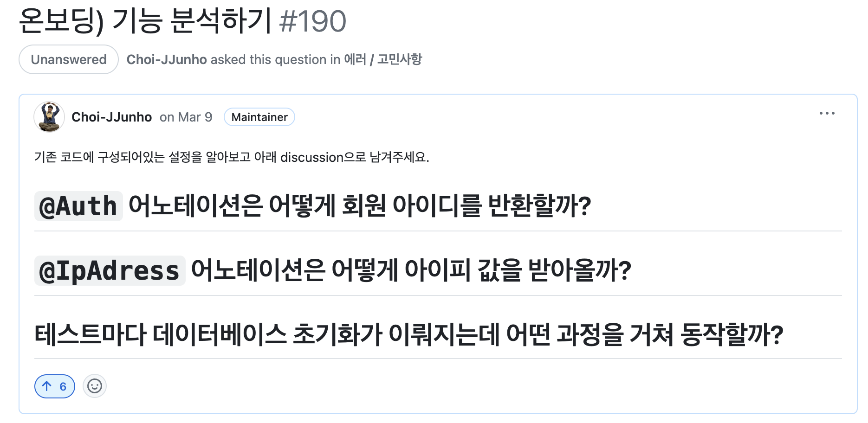The height and width of the screenshot is (423, 868).
Task: Click the @Auth code label
Action: (x=78, y=206)
